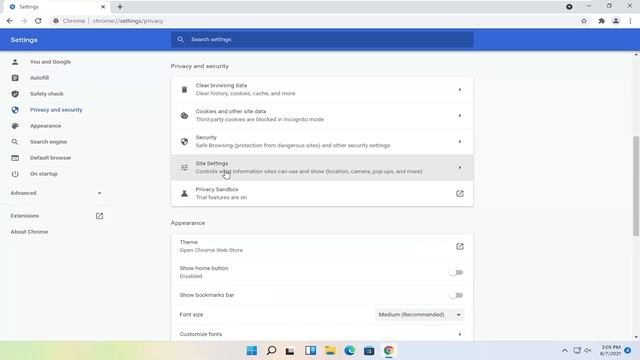The image size is (640, 360).
Task: Click the search magnifier in settings bar
Action: [180, 40]
